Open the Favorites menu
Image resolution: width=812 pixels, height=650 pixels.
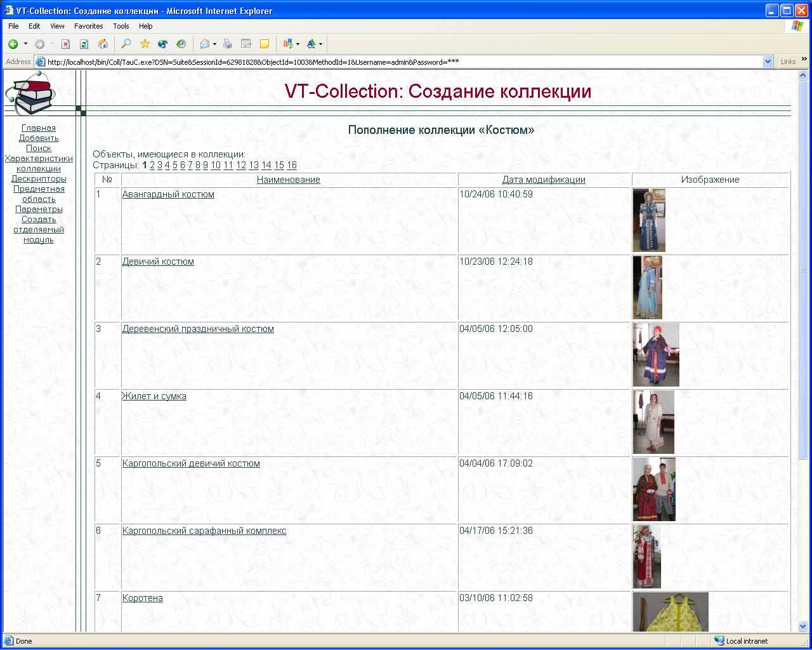89,26
